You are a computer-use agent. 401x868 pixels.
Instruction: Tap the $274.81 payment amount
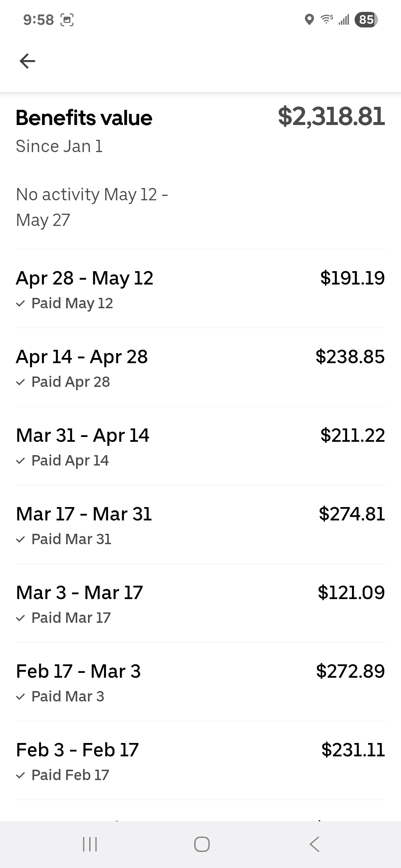pyautogui.click(x=352, y=514)
